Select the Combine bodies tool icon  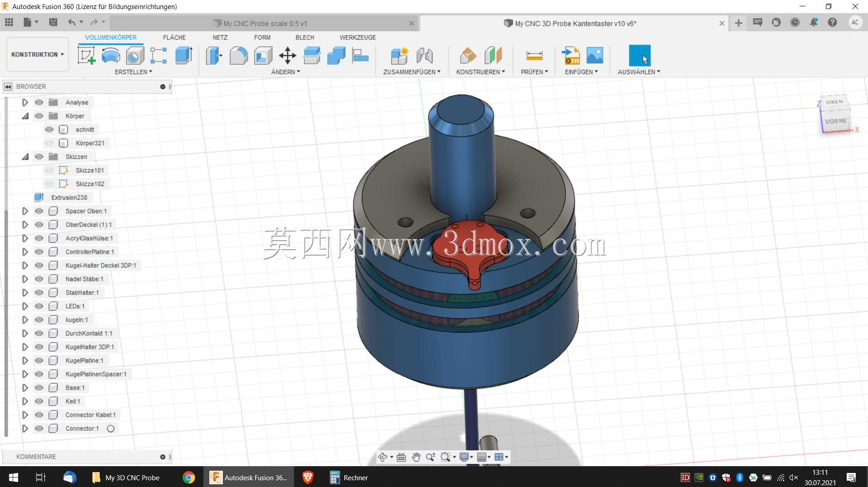336,55
